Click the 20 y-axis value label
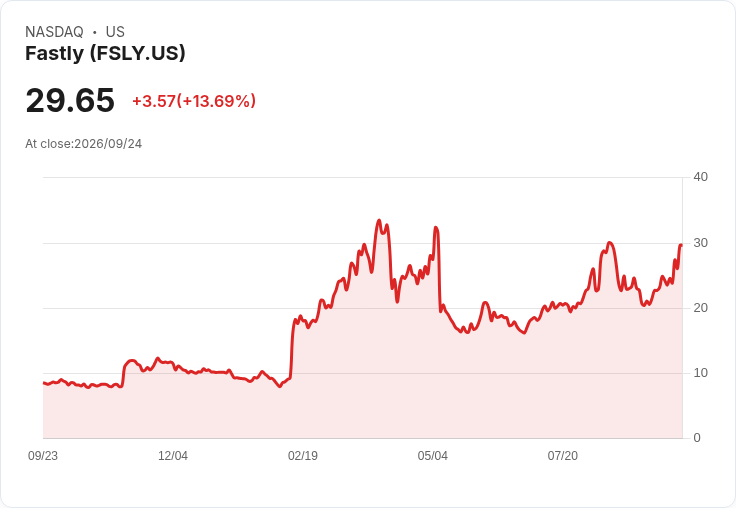The width and height of the screenshot is (736, 508). tap(700, 308)
